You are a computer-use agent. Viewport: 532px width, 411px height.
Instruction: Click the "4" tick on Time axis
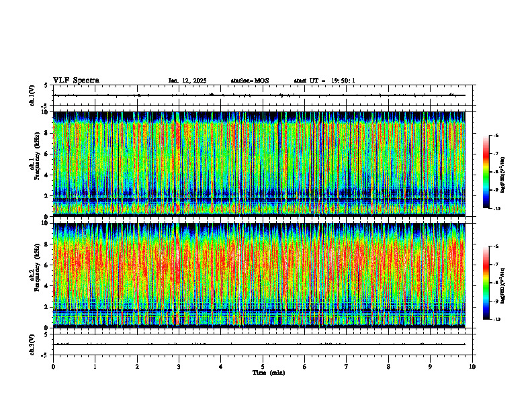pyautogui.click(x=221, y=367)
